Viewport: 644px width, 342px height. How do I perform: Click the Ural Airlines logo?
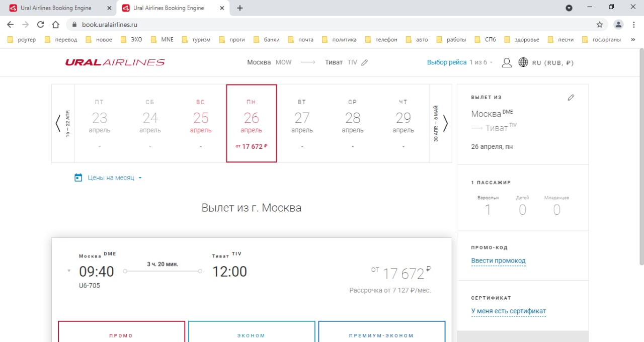[115, 62]
